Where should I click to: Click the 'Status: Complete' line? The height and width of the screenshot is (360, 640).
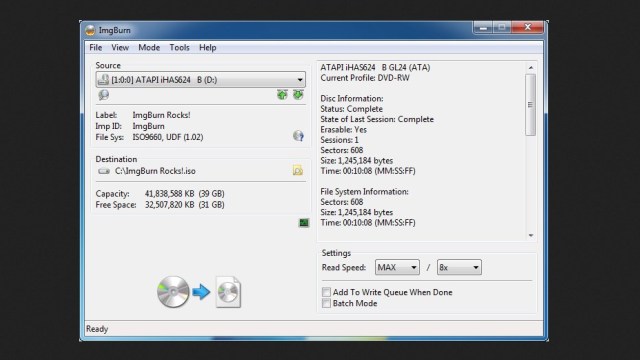click(x=351, y=109)
